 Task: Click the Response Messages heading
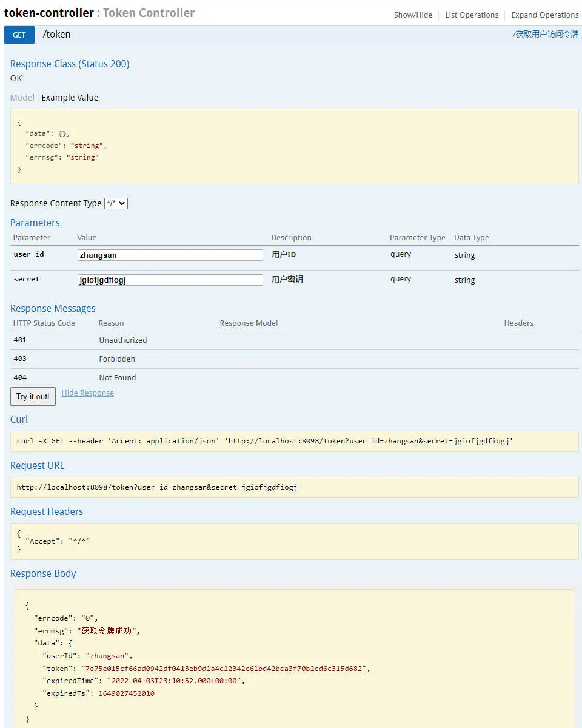[x=53, y=309]
